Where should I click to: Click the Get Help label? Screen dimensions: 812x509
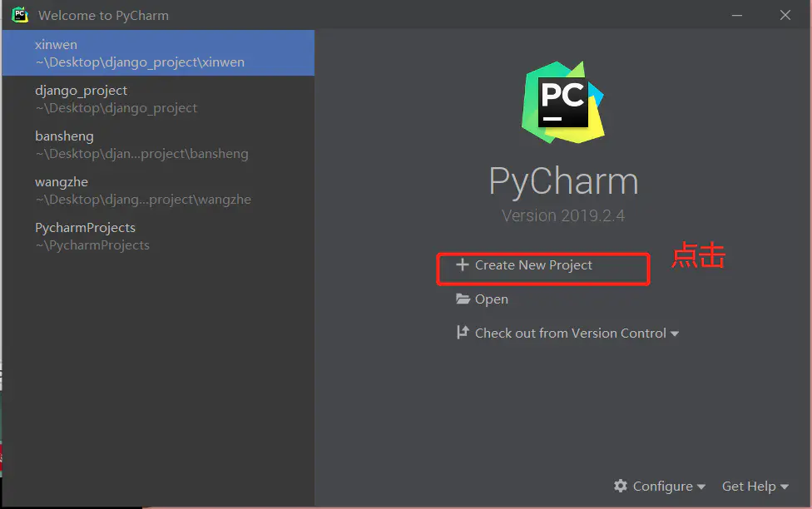pos(749,487)
